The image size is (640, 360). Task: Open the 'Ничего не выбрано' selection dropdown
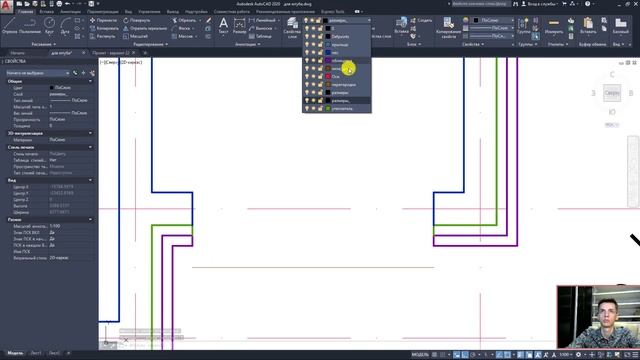(38, 73)
